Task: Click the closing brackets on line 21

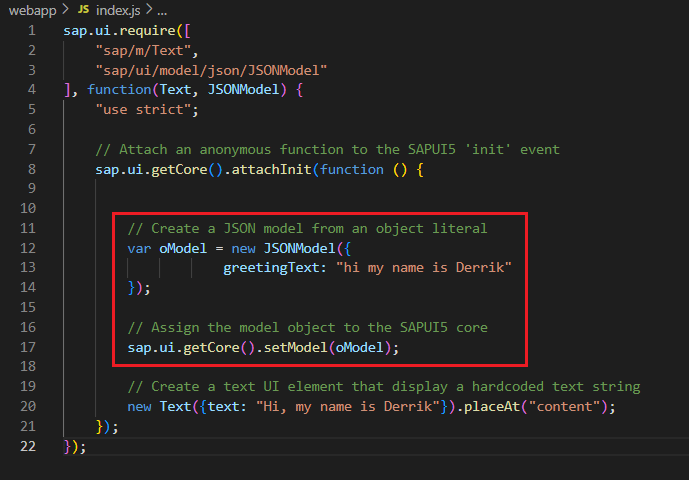Action: click(107, 427)
